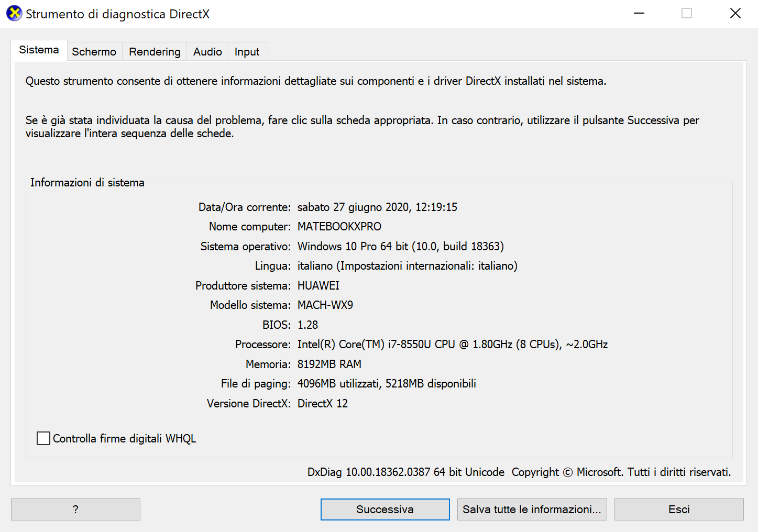
Task: Click the computer name 'MATEBOOKXPRO'
Action: (x=339, y=227)
